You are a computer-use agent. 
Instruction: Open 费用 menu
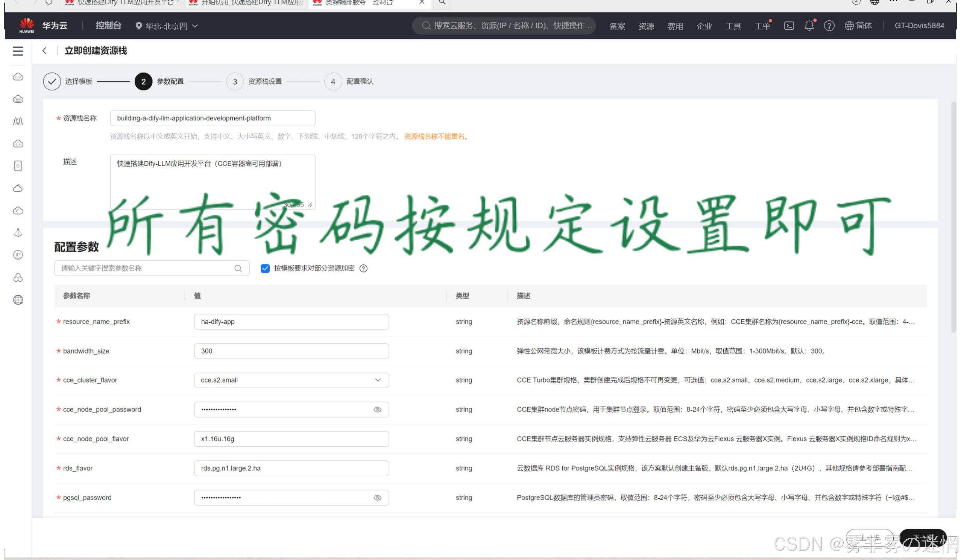[675, 26]
